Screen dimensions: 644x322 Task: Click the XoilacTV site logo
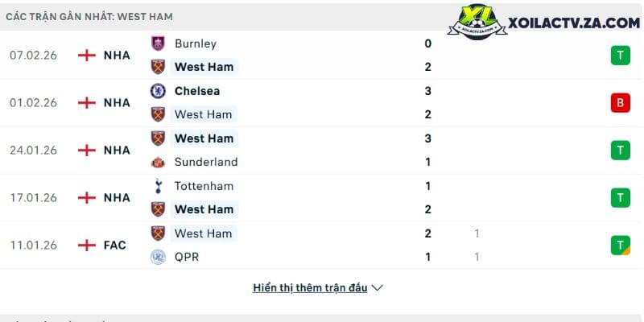[x=544, y=22]
